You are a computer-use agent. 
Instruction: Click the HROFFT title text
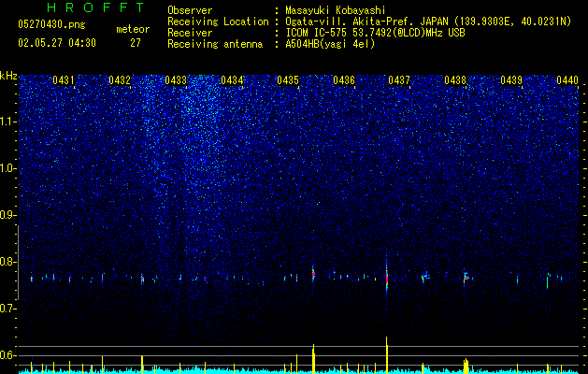[x=95, y=7]
